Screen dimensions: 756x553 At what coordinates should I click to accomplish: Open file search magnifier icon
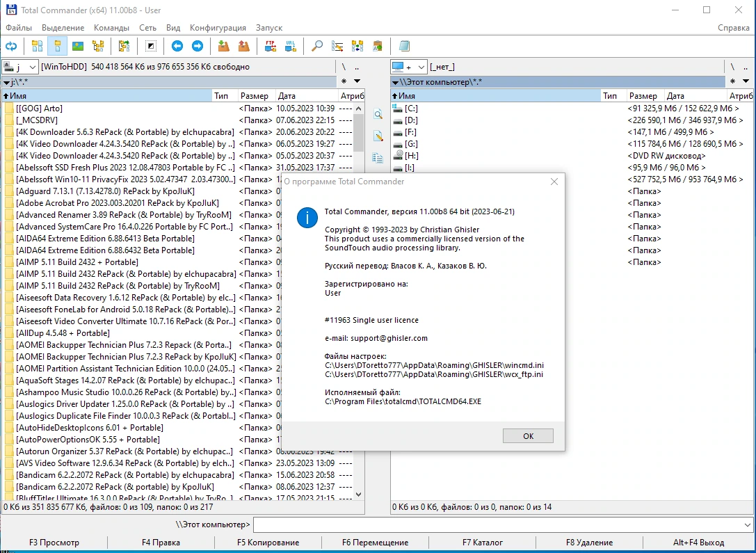point(316,47)
